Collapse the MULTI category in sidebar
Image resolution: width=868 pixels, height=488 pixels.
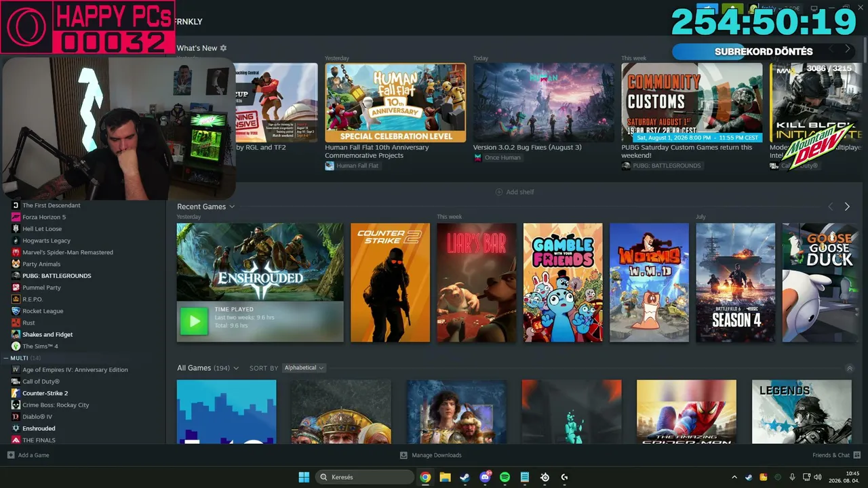[6, 358]
